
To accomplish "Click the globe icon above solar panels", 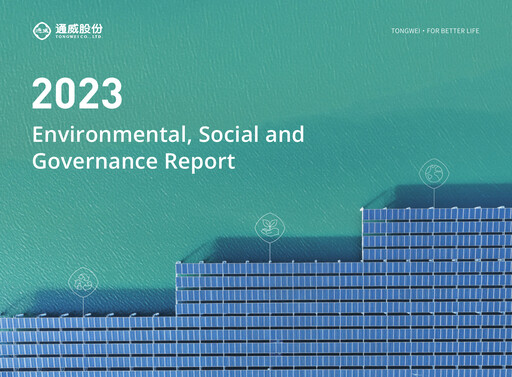I will [x=434, y=173].
